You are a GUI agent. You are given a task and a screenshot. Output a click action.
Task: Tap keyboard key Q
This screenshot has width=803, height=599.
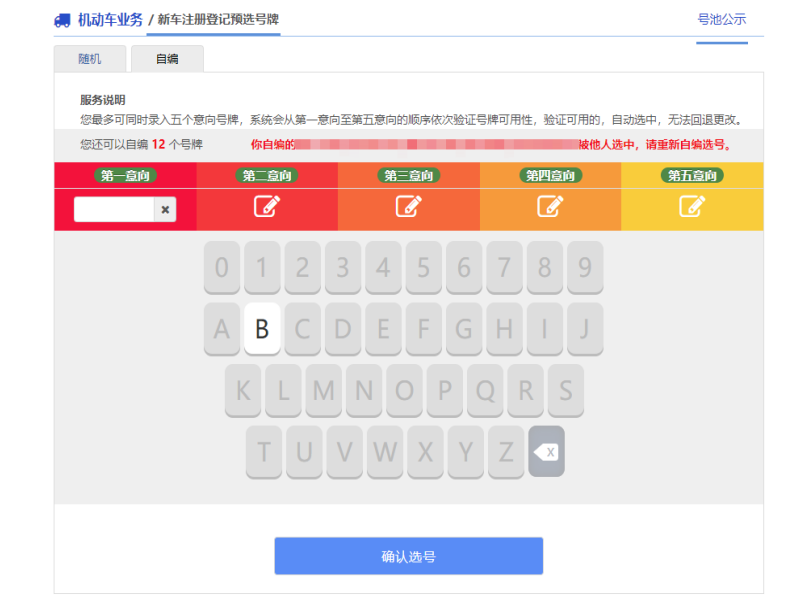(485, 390)
